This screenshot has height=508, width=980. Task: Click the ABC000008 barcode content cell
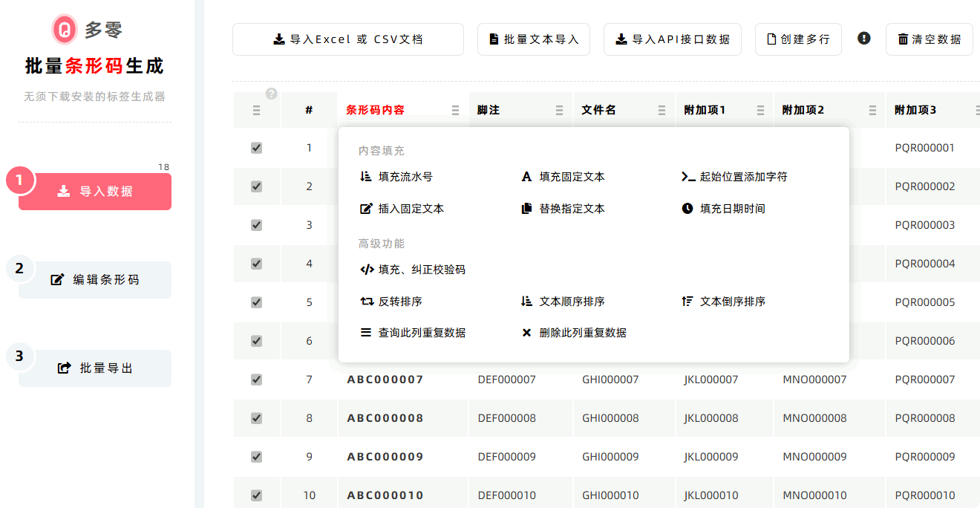(x=385, y=418)
